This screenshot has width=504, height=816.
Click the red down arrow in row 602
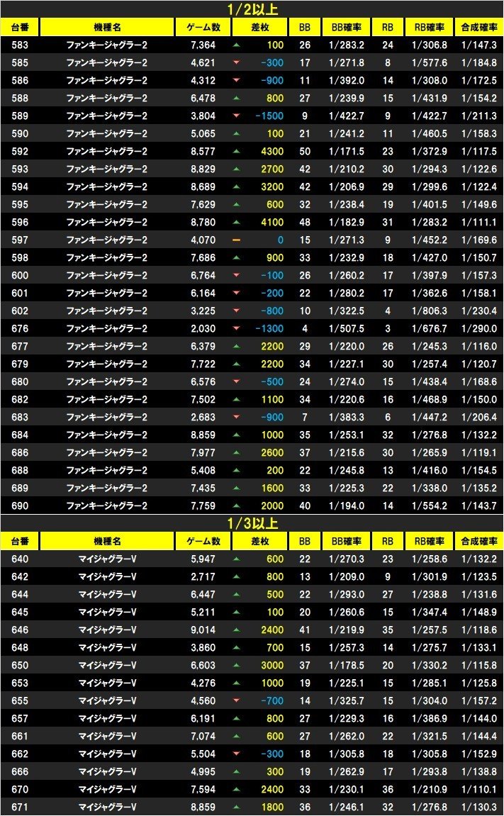coord(237,311)
